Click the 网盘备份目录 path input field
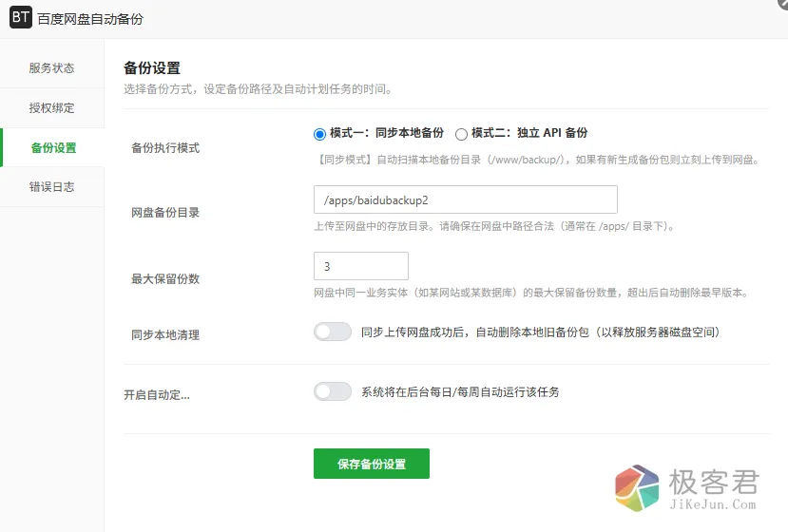788x532 pixels. tap(466, 199)
